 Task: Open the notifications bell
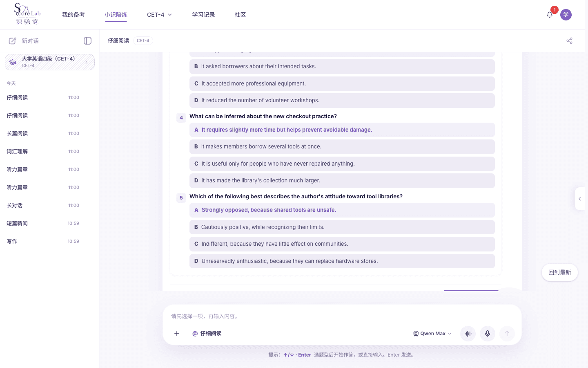click(550, 15)
